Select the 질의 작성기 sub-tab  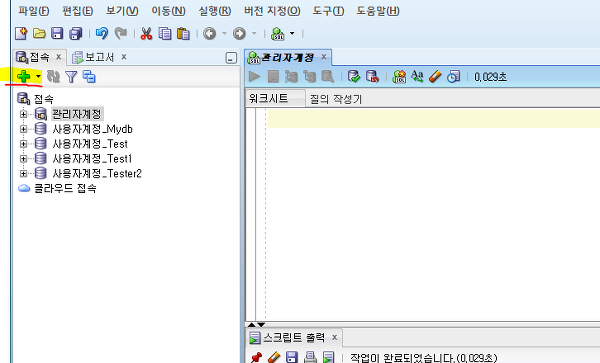[x=336, y=99]
